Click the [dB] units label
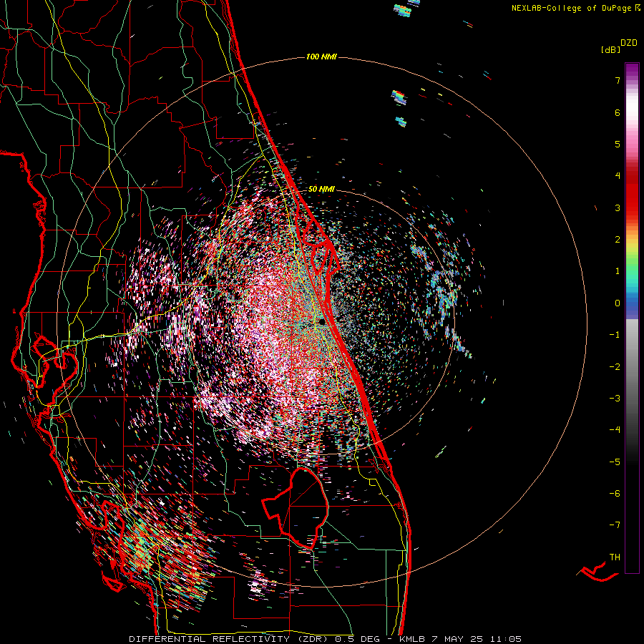Image resolution: width=644 pixels, height=644 pixels. (x=610, y=50)
